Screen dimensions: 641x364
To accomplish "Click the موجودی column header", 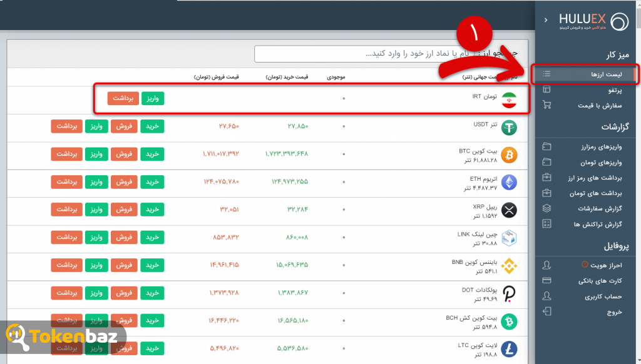I will 336,77.
